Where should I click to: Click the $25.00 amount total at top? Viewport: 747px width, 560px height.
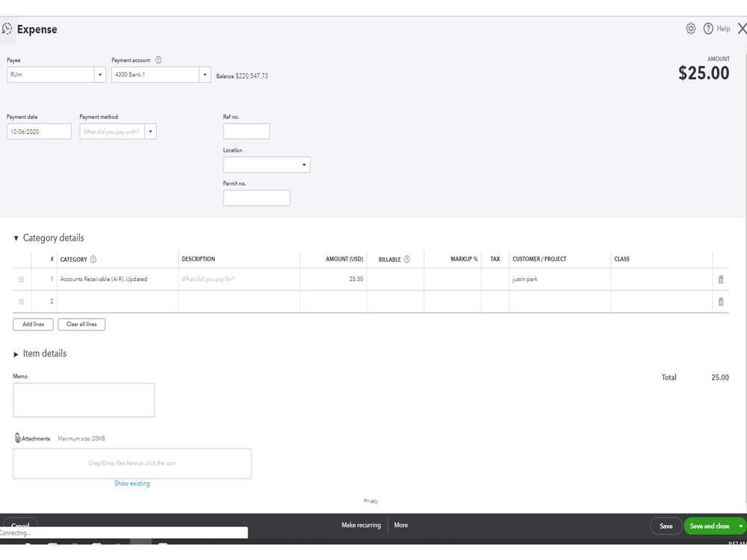pyautogui.click(x=704, y=73)
